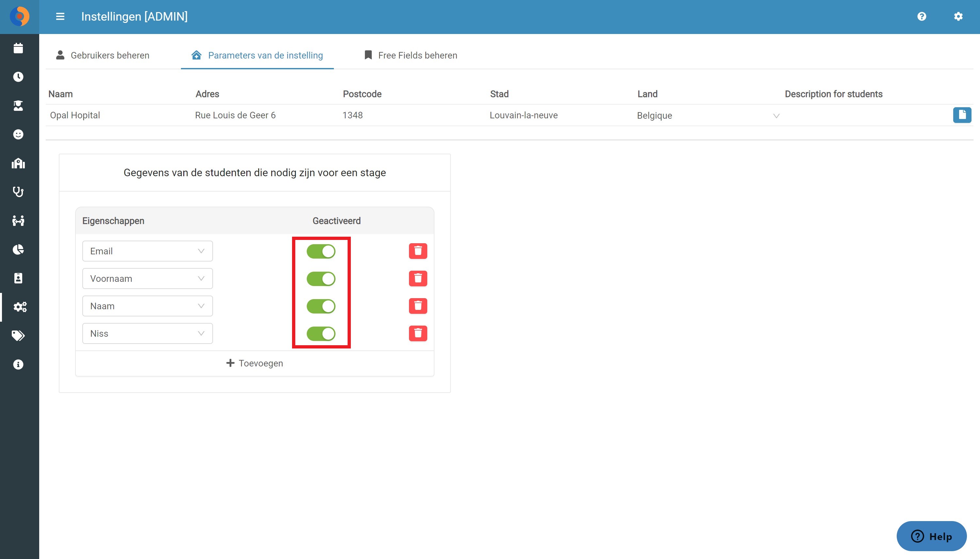Viewport: 980px width, 559px height.
Task: Click the Toevoegen add button
Action: [255, 363]
